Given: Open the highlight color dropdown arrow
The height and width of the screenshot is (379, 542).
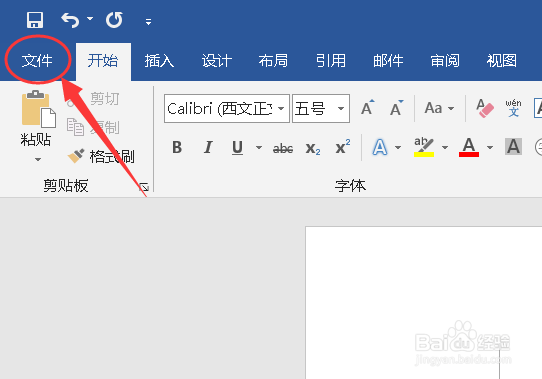Looking at the screenshot, I should [x=445, y=148].
